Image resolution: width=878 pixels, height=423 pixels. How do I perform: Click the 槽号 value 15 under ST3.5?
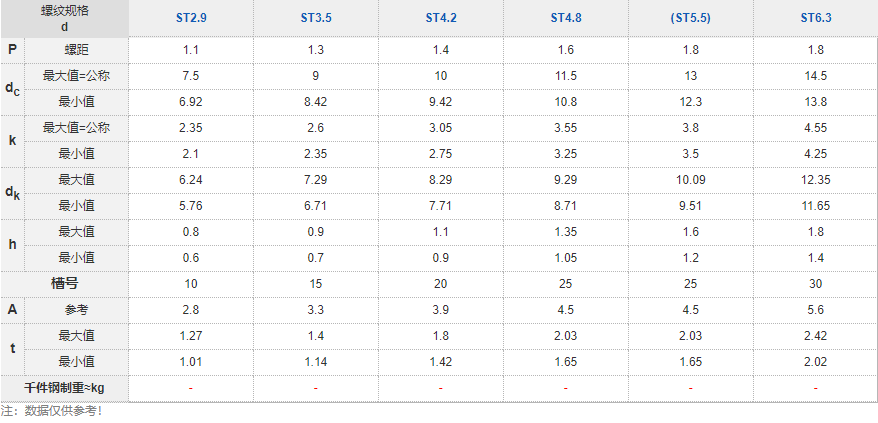(315, 283)
